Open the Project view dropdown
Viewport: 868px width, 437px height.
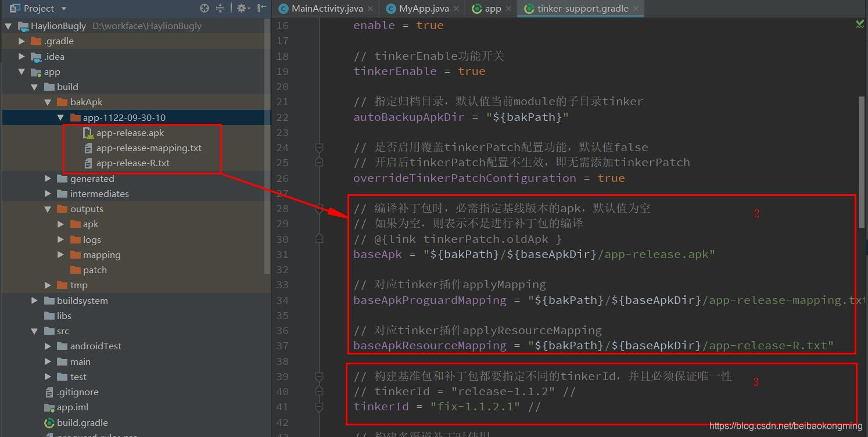pos(64,9)
